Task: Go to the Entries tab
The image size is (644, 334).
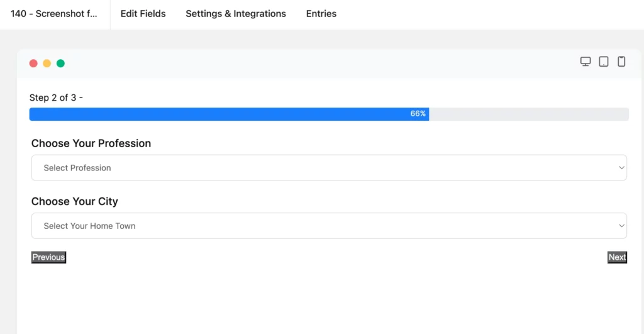Action: 321,14
